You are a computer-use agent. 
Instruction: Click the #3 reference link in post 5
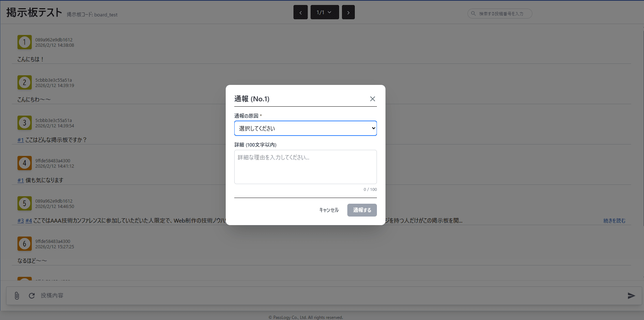tap(21, 221)
